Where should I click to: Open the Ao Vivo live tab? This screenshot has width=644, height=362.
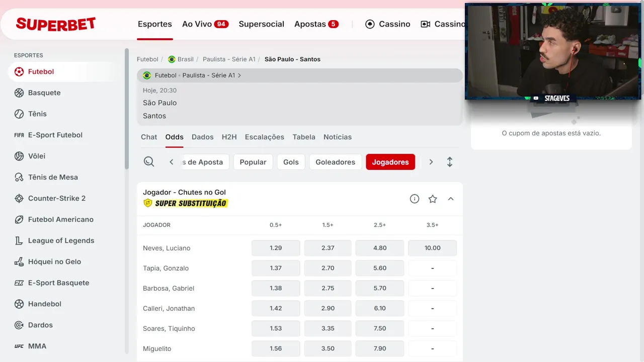(x=205, y=24)
